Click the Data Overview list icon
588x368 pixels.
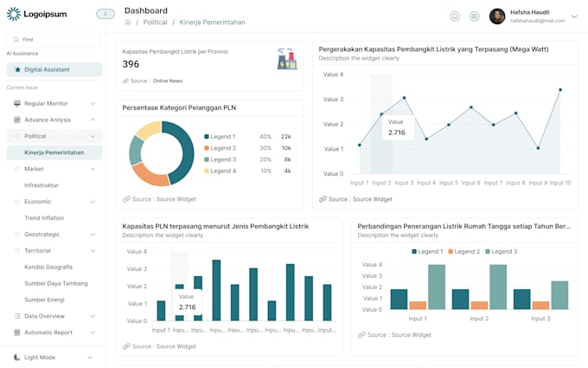click(17, 316)
